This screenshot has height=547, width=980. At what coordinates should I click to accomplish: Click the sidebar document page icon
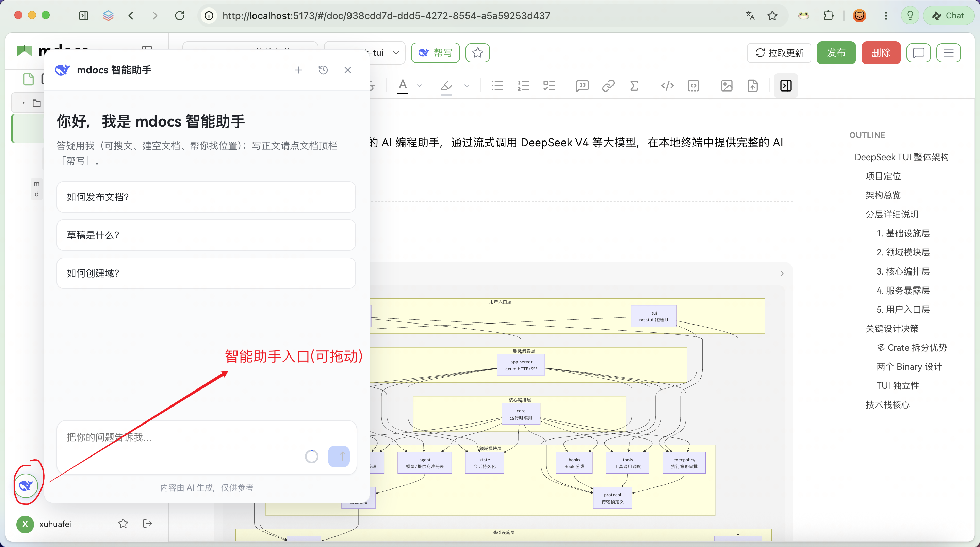click(x=29, y=79)
